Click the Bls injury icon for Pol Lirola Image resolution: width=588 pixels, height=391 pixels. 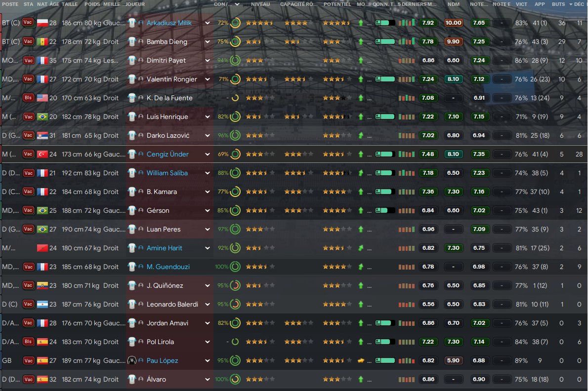pos(28,342)
